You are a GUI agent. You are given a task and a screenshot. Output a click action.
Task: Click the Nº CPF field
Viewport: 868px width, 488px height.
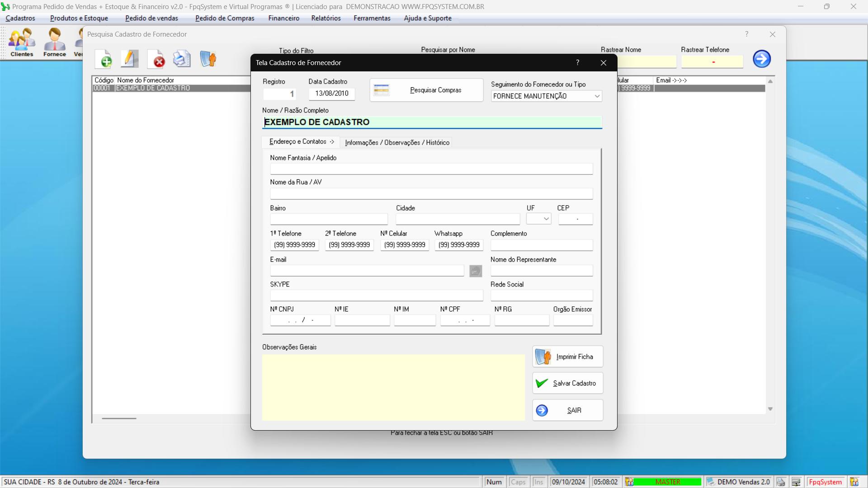465,320
